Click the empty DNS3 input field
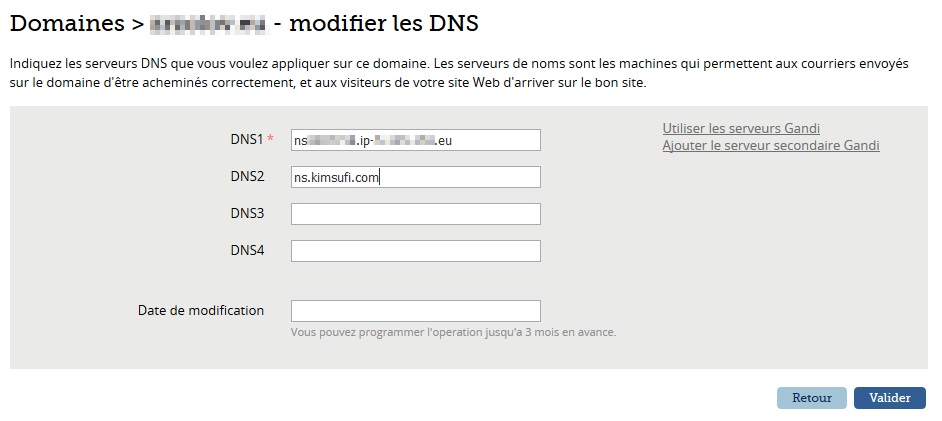The width and height of the screenshot is (942, 421). (x=415, y=214)
